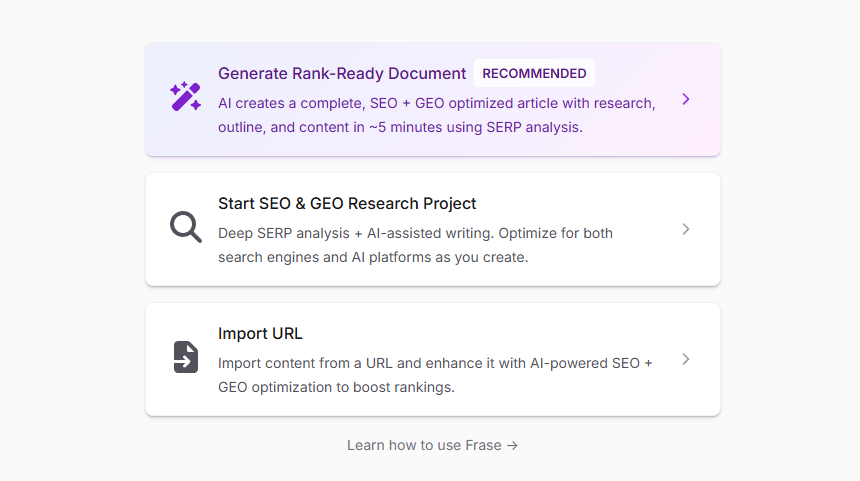Click the 'GEO optimization to boost rankings' text line

point(336,387)
